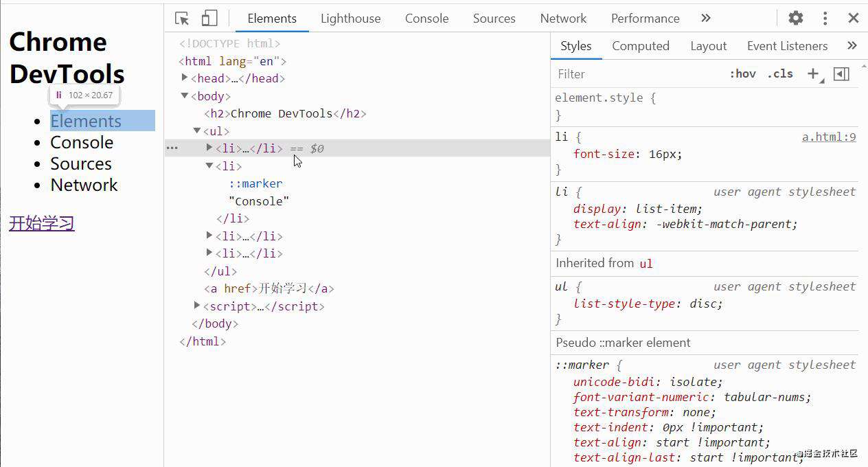The image size is (868, 467).
Task: Toggle the computed styles sidebar icon
Action: [x=841, y=74]
